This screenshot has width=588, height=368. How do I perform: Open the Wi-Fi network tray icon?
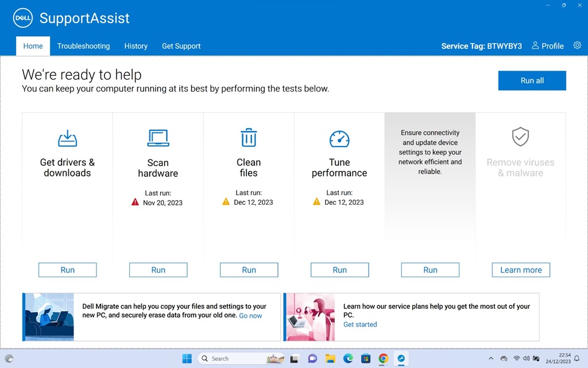516,359
